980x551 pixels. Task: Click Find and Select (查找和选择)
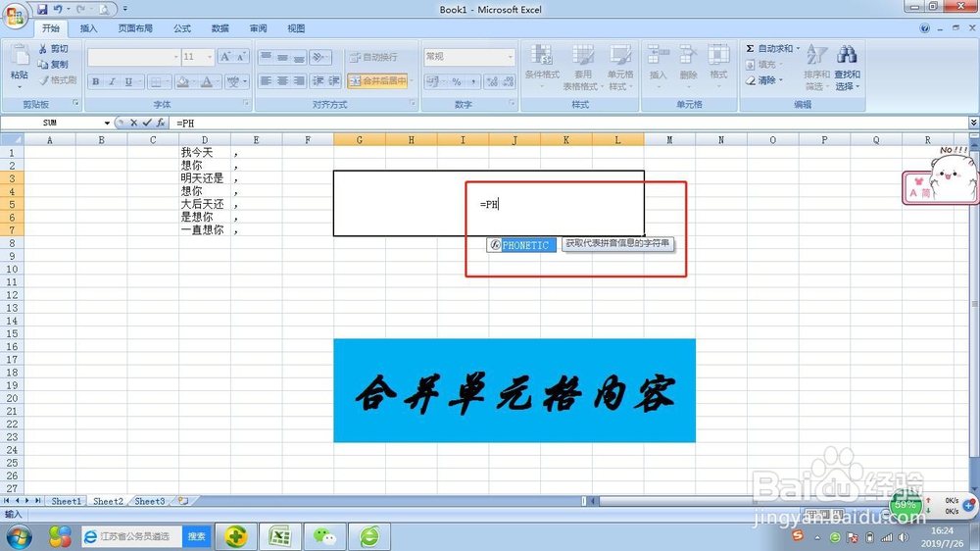(x=847, y=68)
